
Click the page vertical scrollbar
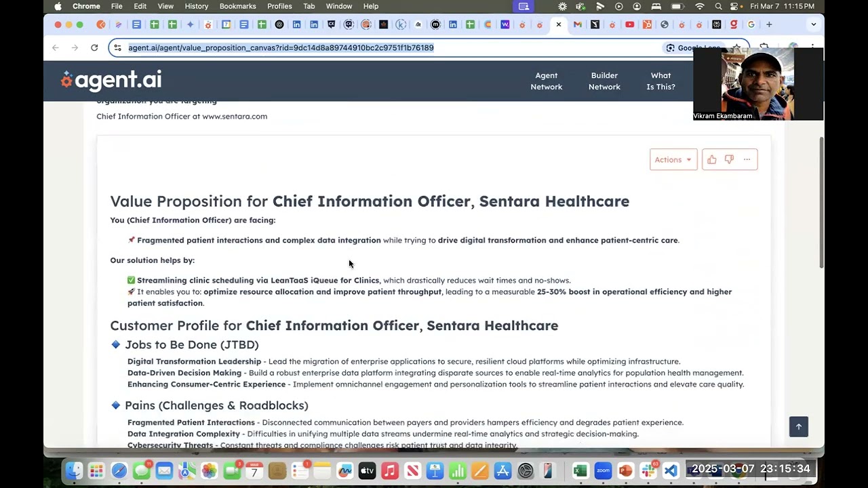(821, 202)
